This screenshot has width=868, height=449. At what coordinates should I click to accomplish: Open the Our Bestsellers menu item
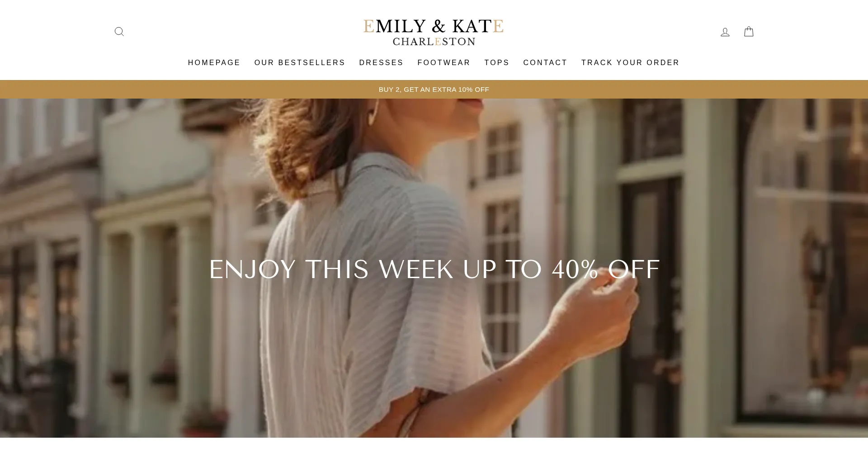pyautogui.click(x=300, y=62)
